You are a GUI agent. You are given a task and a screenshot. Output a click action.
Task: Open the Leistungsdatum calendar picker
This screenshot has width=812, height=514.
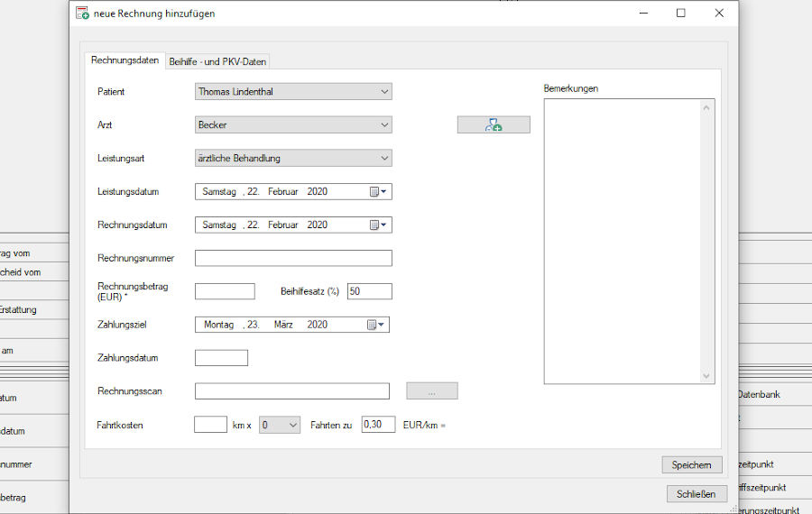coord(377,191)
